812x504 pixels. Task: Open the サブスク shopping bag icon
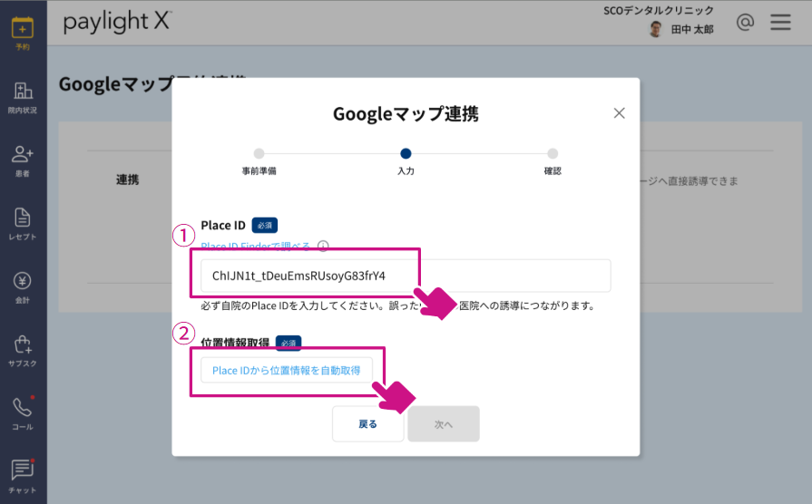coord(23,344)
